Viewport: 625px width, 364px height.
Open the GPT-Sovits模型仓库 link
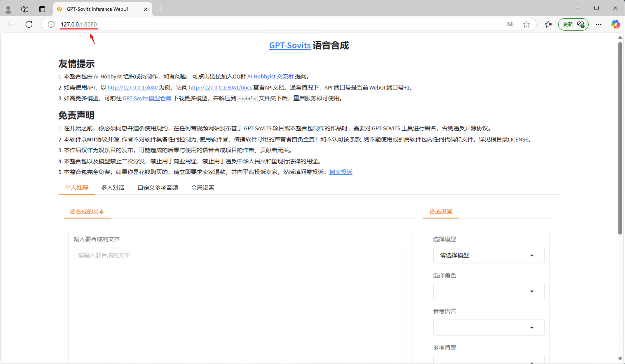click(147, 98)
